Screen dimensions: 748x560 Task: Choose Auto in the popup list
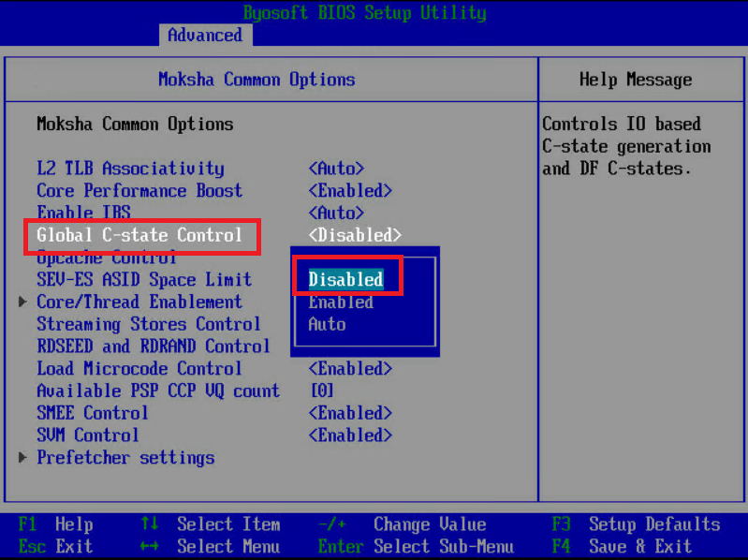pyautogui.click(x=328, y=324)
